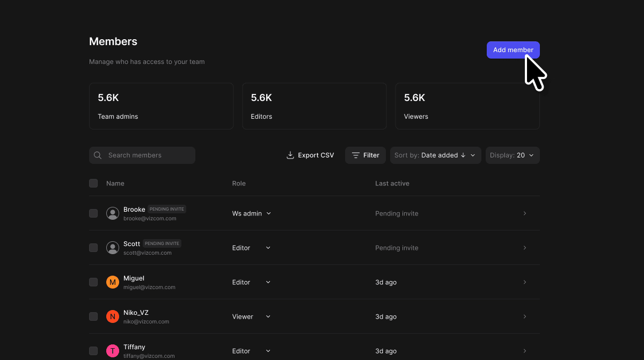Toggle the select-all checkbox in header

[93, 183]
